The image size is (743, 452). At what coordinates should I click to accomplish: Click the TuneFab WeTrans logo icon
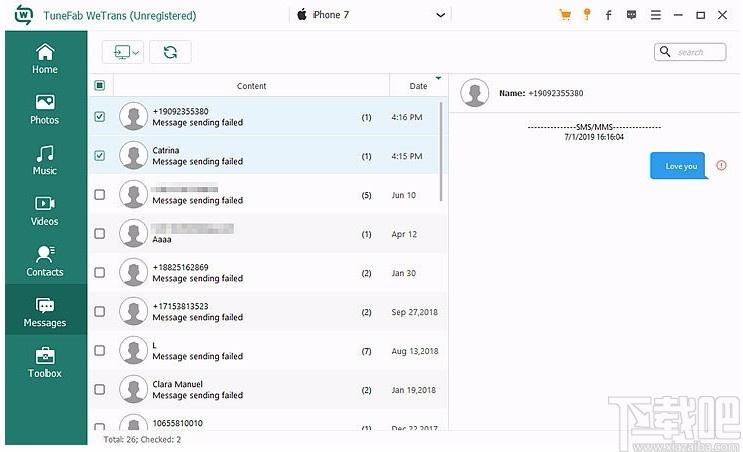pyautogui.click(x=23, y=16)
